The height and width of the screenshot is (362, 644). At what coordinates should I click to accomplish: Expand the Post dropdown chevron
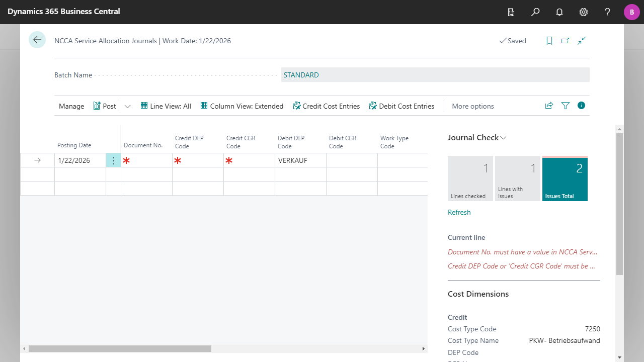(x=127, y=106)
